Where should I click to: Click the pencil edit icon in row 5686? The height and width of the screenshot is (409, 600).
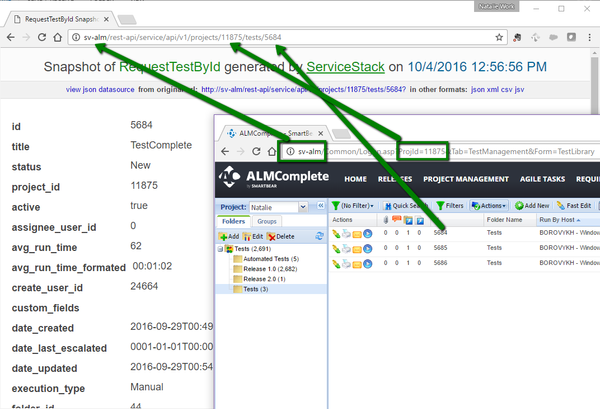(x=336, y=264)
